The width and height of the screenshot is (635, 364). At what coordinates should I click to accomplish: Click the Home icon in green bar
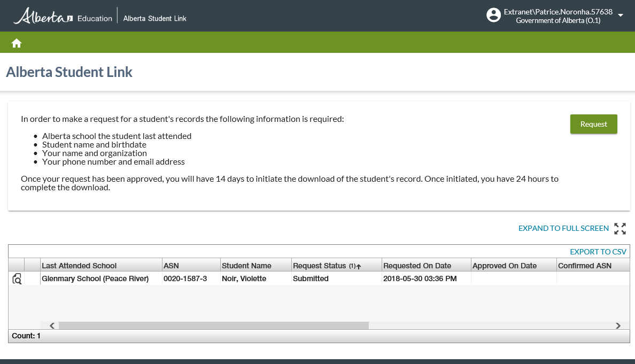coord(17,43)
